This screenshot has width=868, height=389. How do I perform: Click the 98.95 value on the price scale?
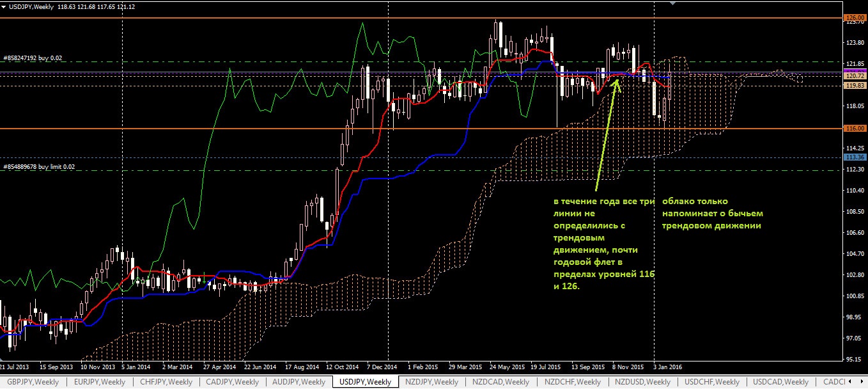[x=855, y=317]
